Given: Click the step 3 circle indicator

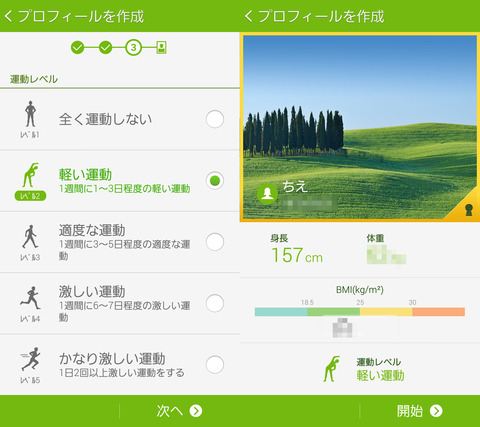Looking at the screenshot, I should tap(133, 48).
